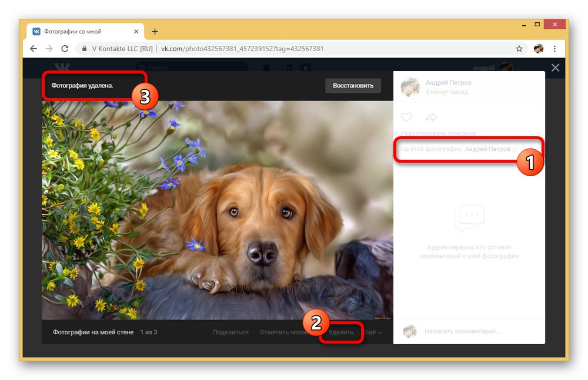
Task: Click the dog photo in the viewer
Action: click(x=218, y=210)
